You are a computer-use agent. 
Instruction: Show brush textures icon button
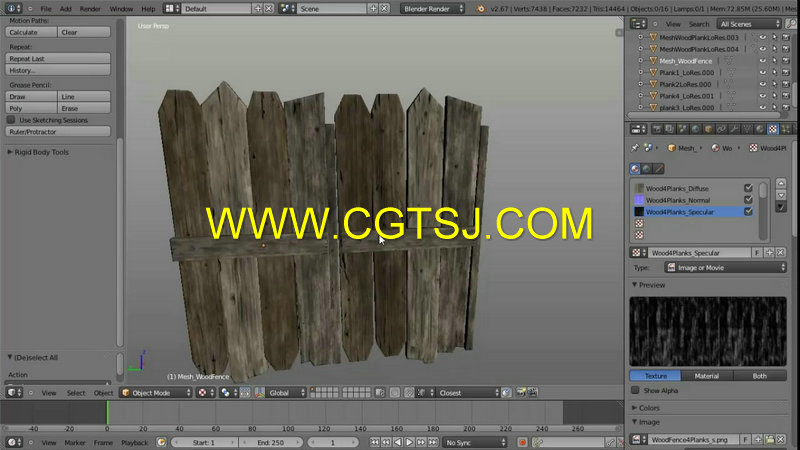(x=659, y=169)
